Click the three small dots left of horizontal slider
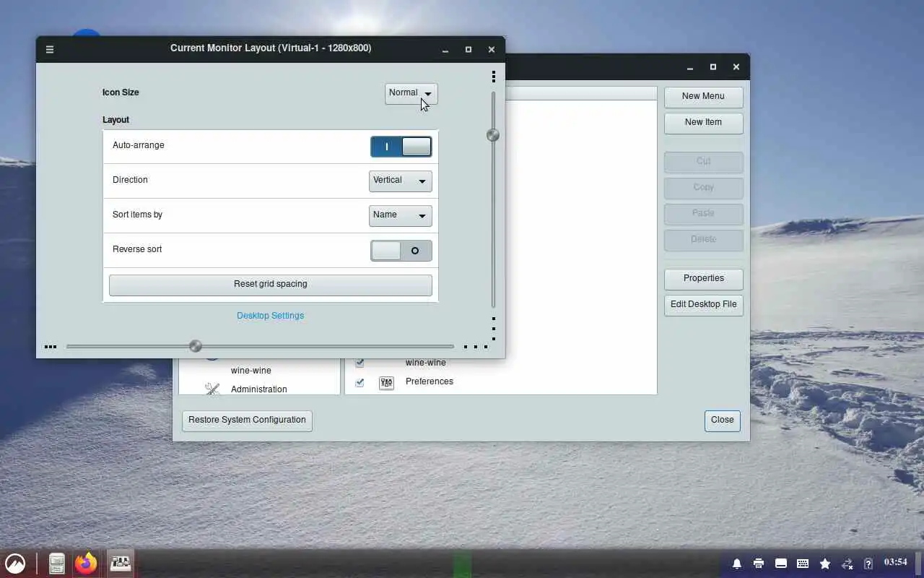The height and width of the screenshot is (578, 924). (51, 347)
